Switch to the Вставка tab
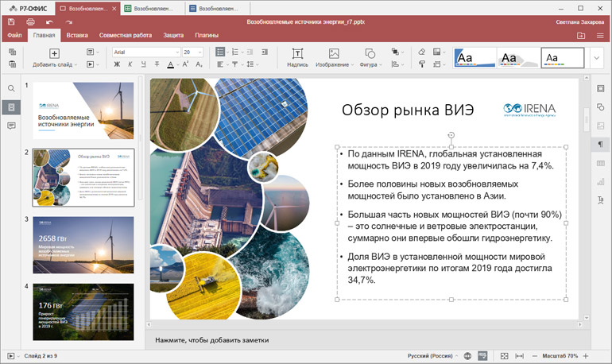 (77, 36)
